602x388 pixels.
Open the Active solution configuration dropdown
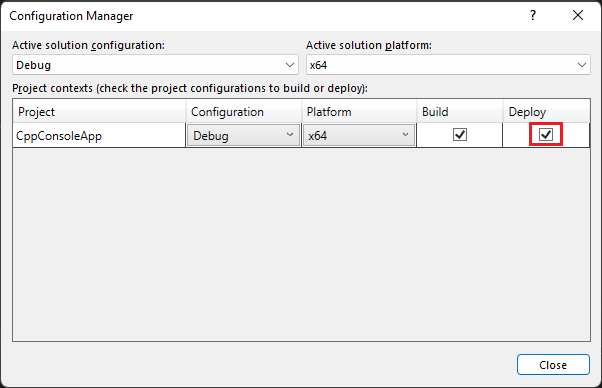tap(155, 65)
